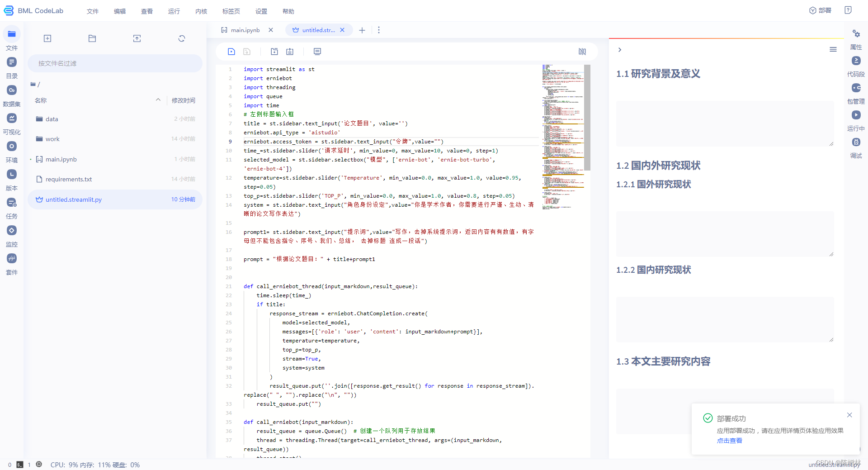Click the add-file icon in editor toolbar
Viewport: 868px width, 470px height.
tap(274, 52)
